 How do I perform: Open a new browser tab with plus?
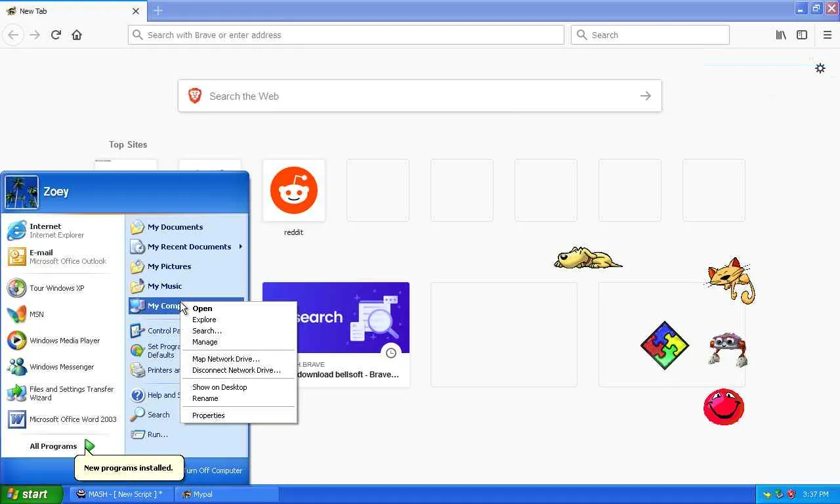[x=158, y=10]
